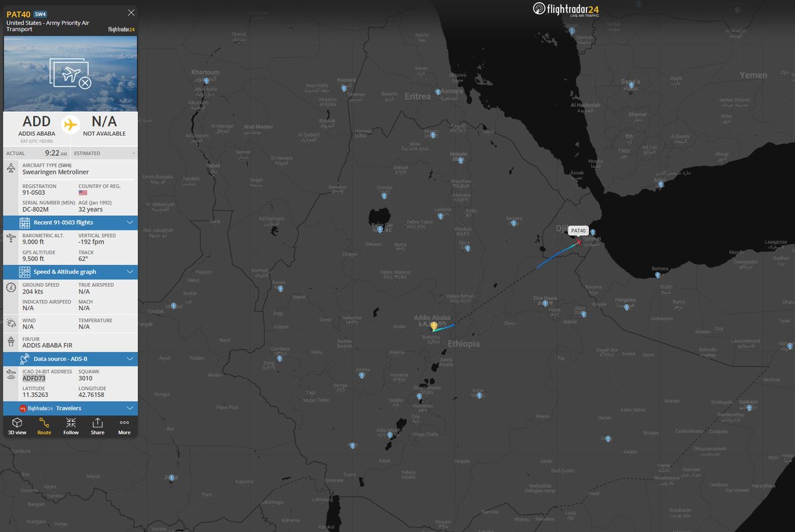Screen dimensions: 795x532
Task: Select the airport pin at Assosa
Action: click(x=280, y=289)
